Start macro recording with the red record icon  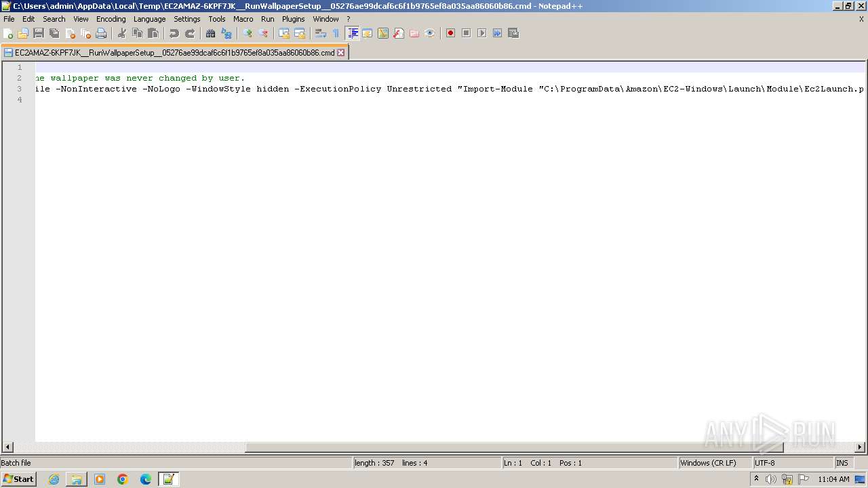point(450,33)
